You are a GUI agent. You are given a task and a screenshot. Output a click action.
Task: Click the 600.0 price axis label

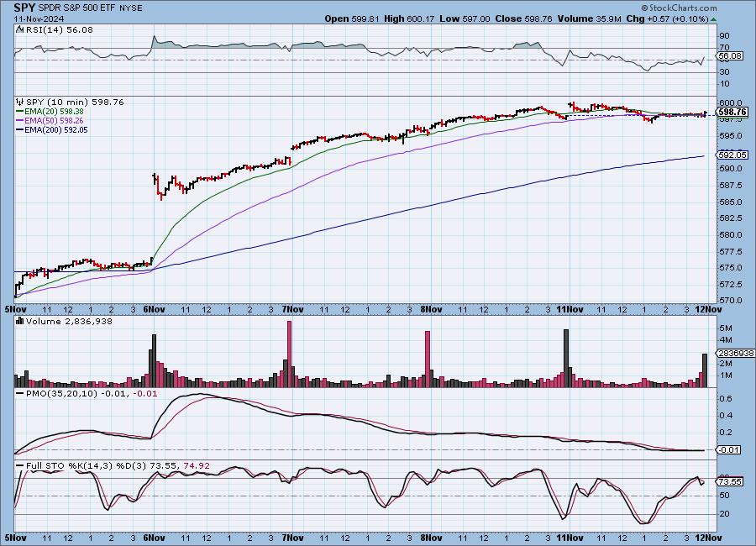tap(732, 103)
